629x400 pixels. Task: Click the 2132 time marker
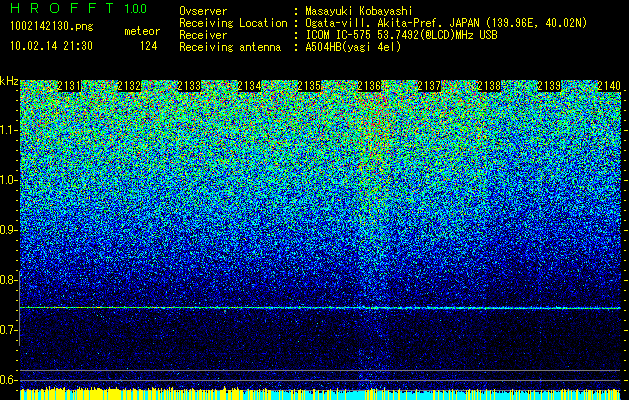point(129,86)
